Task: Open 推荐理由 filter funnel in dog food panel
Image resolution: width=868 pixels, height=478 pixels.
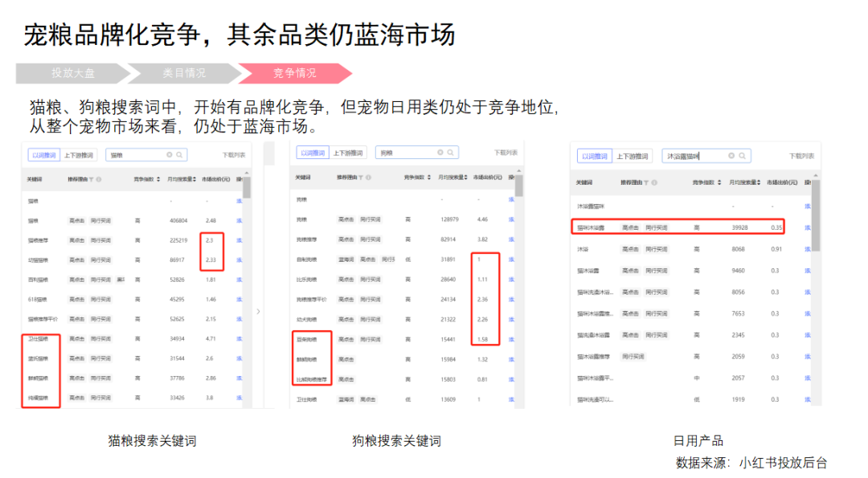Action: [x=361, y=178]
